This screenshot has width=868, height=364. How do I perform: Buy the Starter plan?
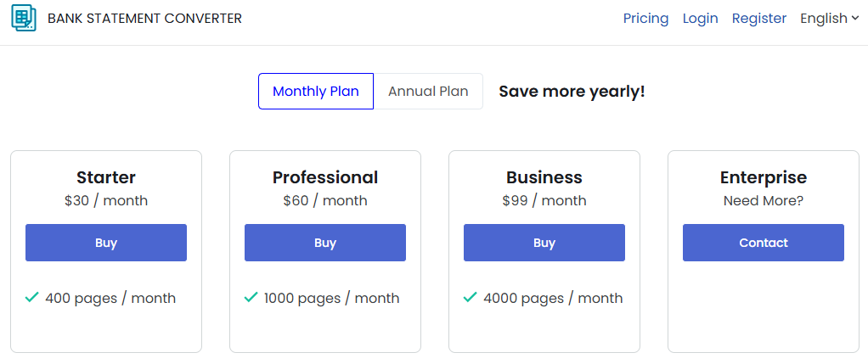(x=106, y=243)
